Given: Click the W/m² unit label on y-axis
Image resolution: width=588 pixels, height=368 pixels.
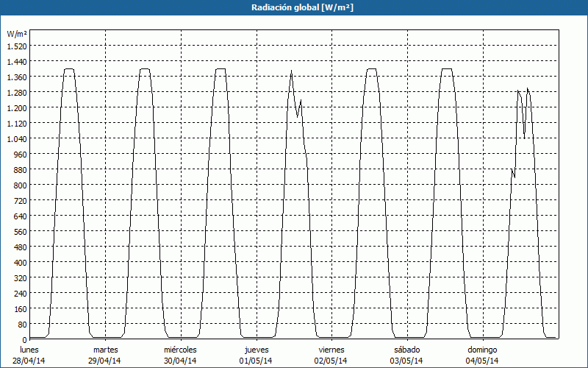Looking at the screenshot, I should pos(16,34).
